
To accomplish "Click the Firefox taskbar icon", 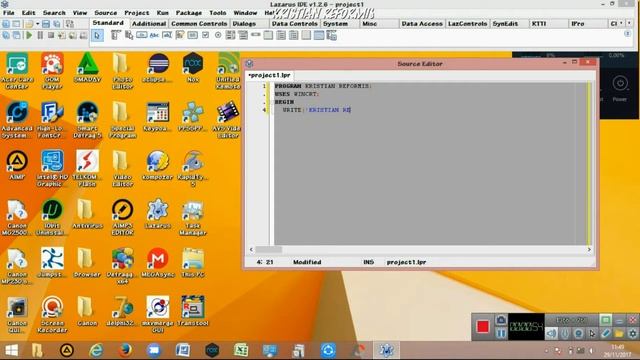I will (x=125, y=350).
